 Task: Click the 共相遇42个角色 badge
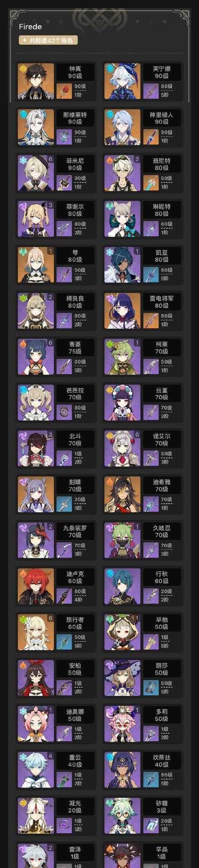pyautogui.click(x=48, y=40)
